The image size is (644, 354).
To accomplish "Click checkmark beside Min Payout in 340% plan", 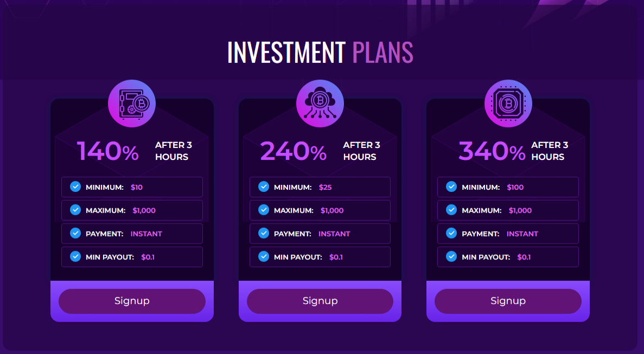I will (x=451, y=257).
